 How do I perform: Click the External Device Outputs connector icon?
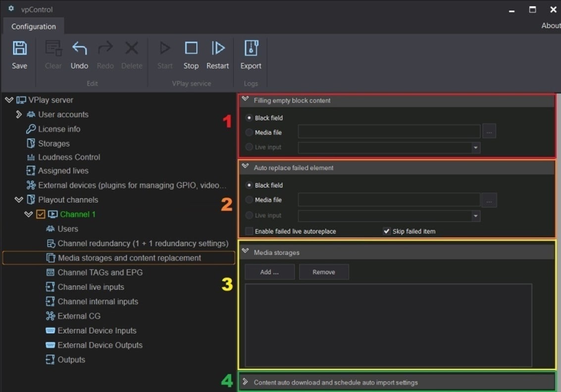tap(51, 345)
